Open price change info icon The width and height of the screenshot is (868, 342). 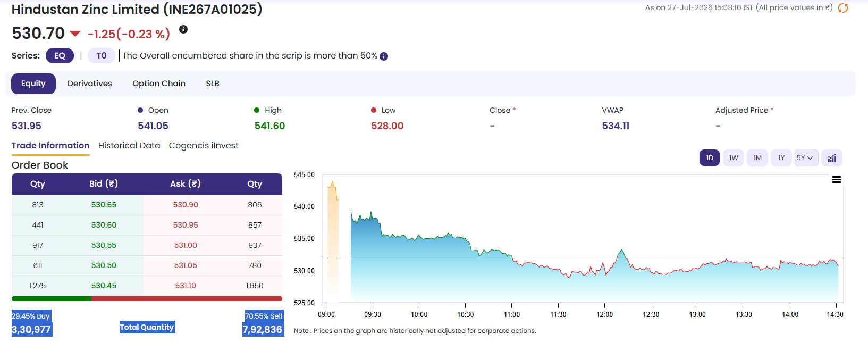point(183,29)
